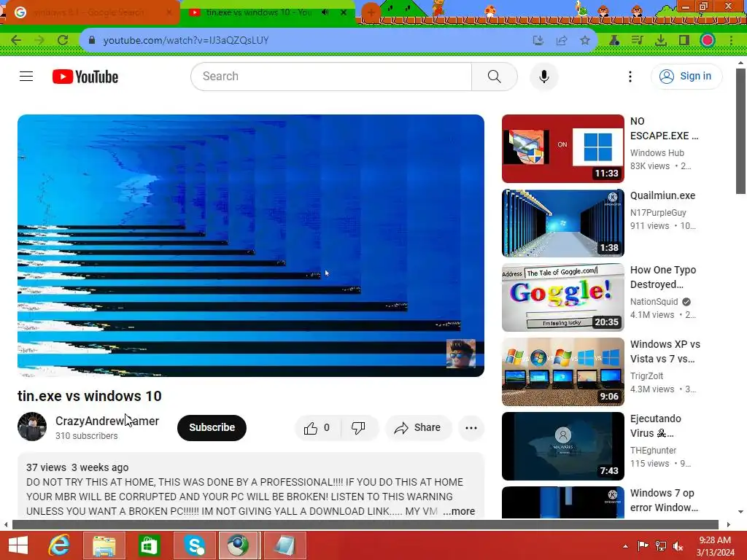
Task: Open the Qualimiun.exe title link
Action: pos(662,195)
